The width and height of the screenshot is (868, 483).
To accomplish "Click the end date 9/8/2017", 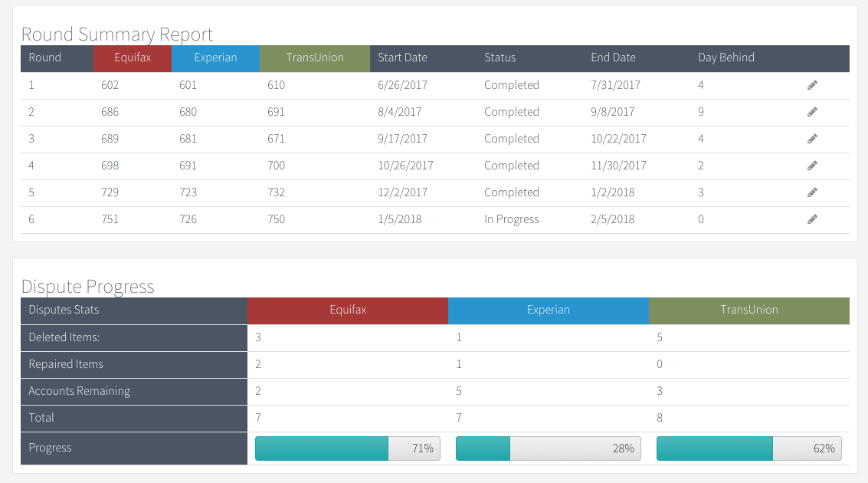I will [613, 112].
